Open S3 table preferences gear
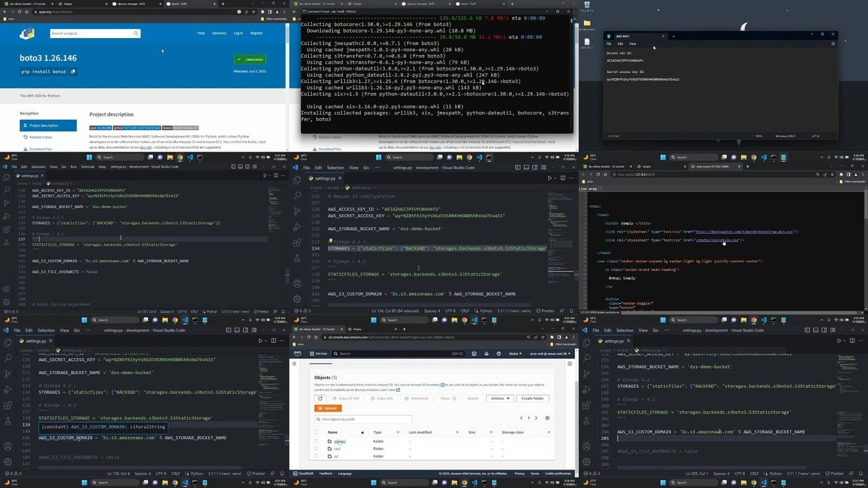The height and width of the screenshot is (488, 868). pyautogui.click(x=547, y=418)
